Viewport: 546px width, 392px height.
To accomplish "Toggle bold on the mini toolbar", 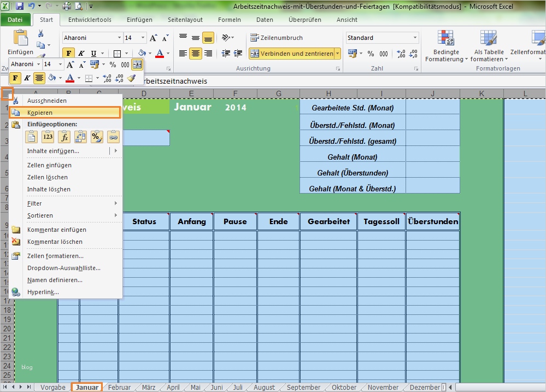I will (15, 78).
